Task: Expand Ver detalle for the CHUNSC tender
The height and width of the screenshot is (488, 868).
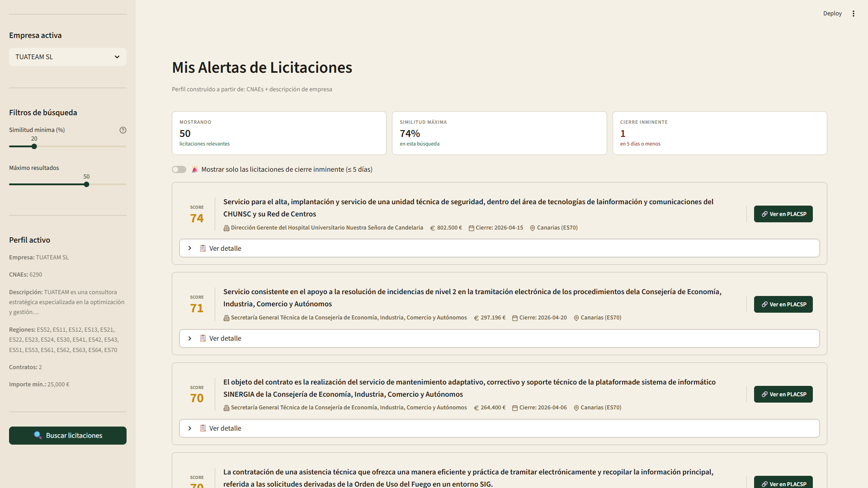Action: pyautogui.click(x=500, y=248)
